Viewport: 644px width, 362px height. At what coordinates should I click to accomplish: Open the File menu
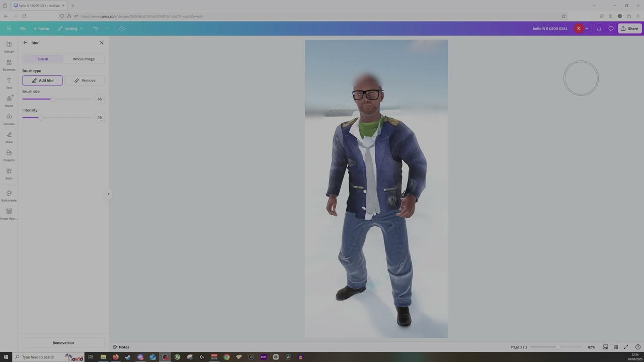pyautogui.click(x=23, y=29)
